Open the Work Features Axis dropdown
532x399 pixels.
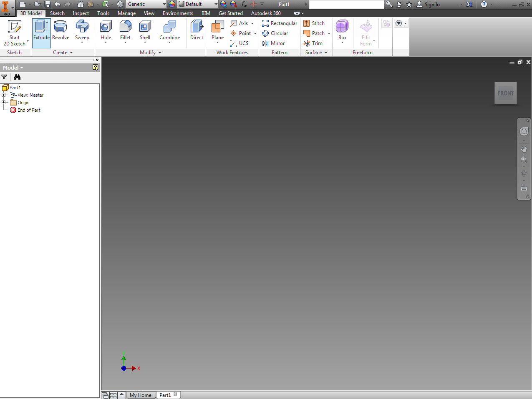point(252,23)
